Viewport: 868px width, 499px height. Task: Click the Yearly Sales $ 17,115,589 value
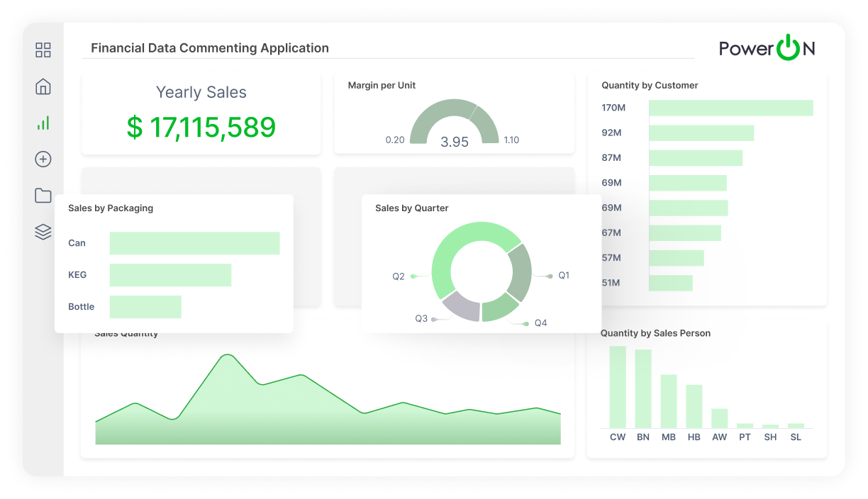[201, 128]
